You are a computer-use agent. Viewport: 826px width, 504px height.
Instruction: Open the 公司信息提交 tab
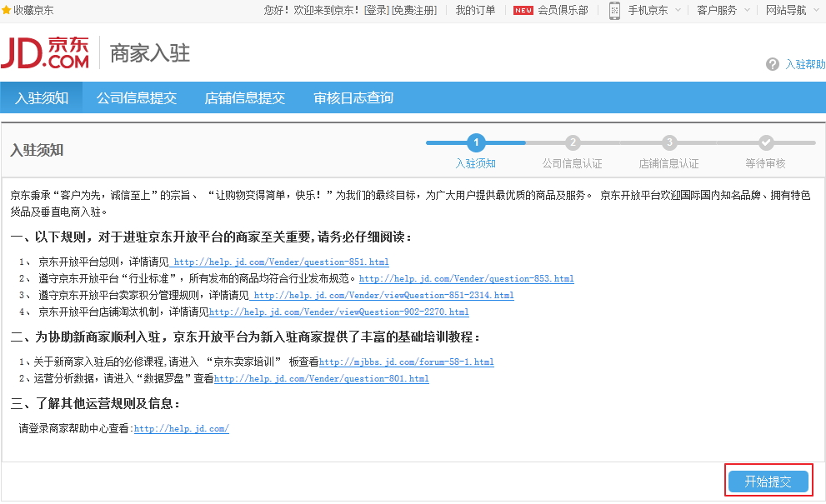coord(137,98)
